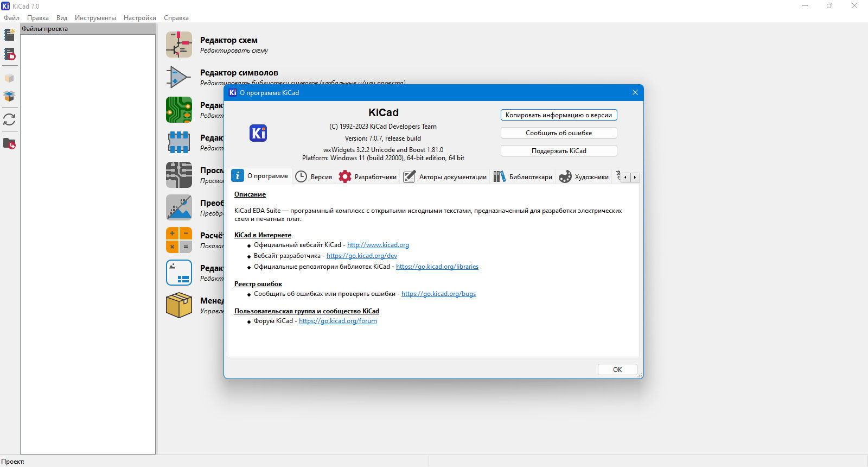Click the Реестр ошибок heading
868x467 pixels.
pyautogui.click(x=258, y=284)
